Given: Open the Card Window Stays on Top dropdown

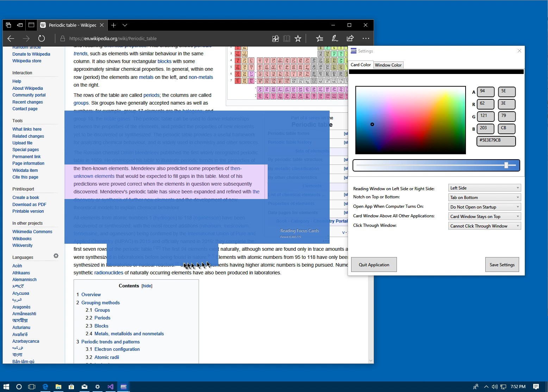Looking at the screenshot, I should point(485,216).
